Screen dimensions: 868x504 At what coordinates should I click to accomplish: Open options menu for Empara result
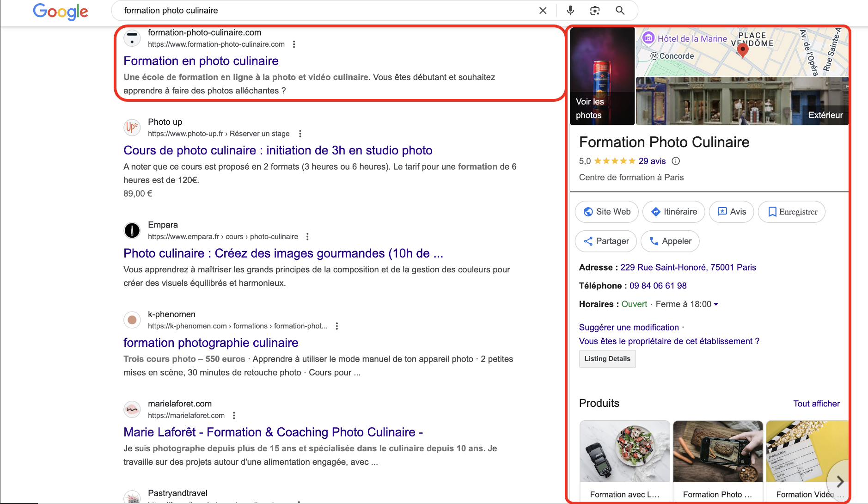307,237
